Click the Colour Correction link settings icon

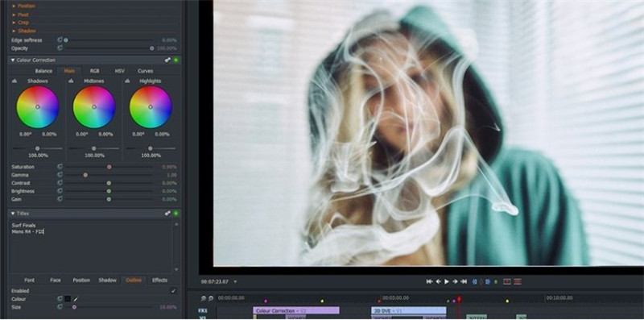coord(167,60)
